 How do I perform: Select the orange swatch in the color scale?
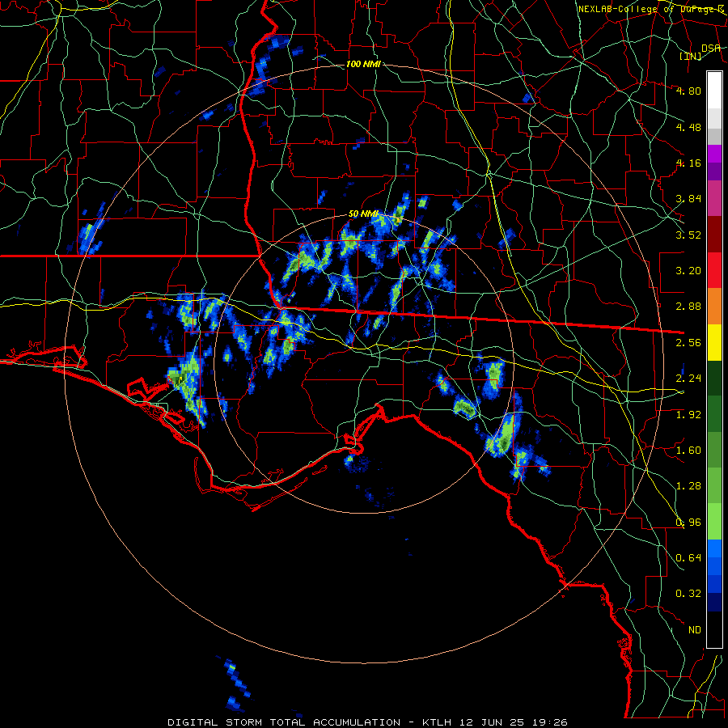[714, 307]
